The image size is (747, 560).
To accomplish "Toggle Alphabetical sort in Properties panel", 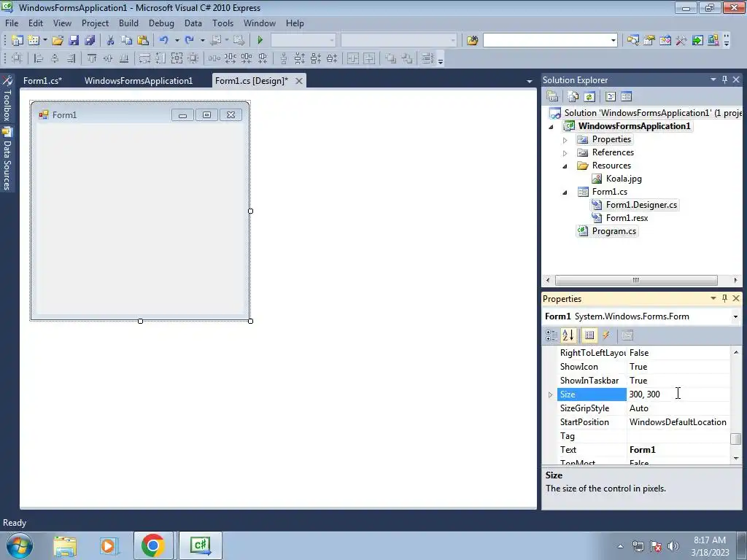I will (568, 335).
